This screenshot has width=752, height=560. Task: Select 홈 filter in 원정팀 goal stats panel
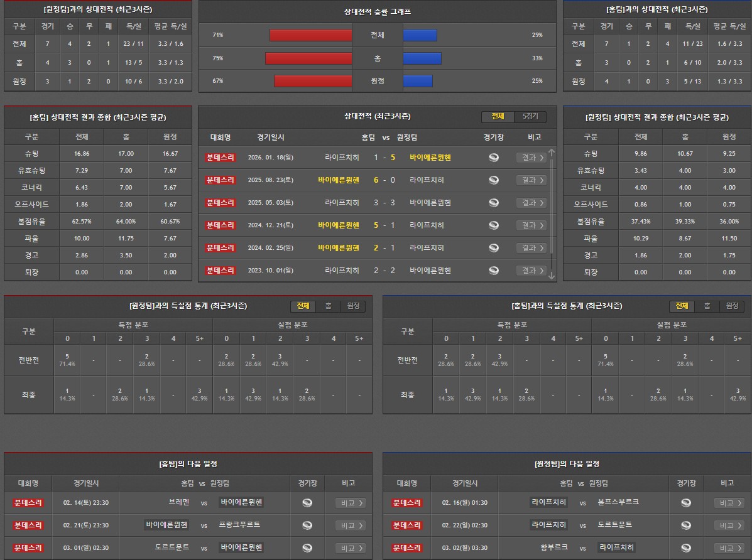[x=329, y=306]
